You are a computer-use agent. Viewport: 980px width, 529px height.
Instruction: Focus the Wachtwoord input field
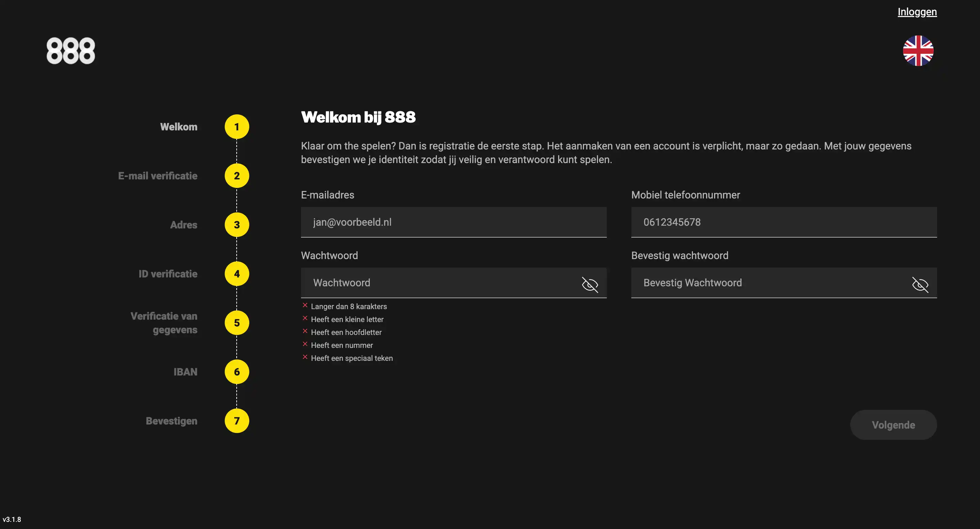(x=454, y=283)
